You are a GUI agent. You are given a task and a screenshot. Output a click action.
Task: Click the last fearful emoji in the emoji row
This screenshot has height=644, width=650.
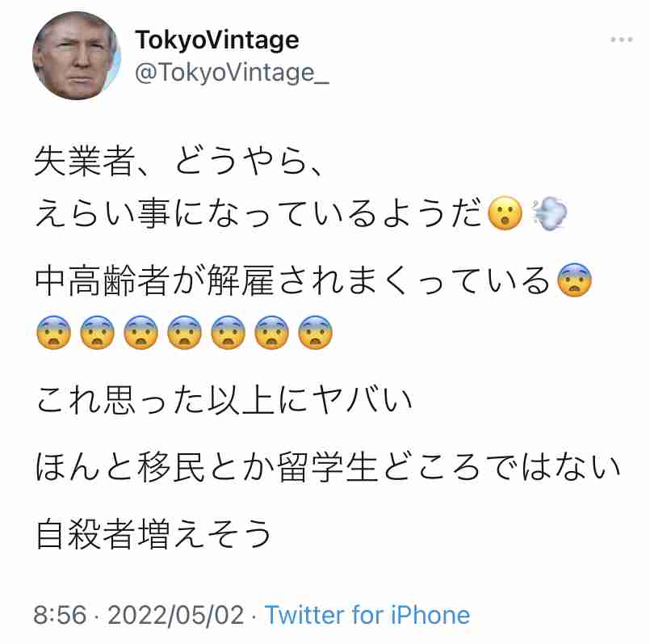click(315, 332)
